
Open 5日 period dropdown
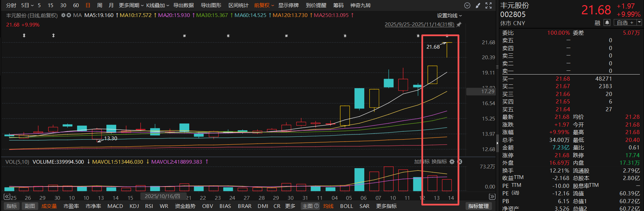click(x=27, y=5)
